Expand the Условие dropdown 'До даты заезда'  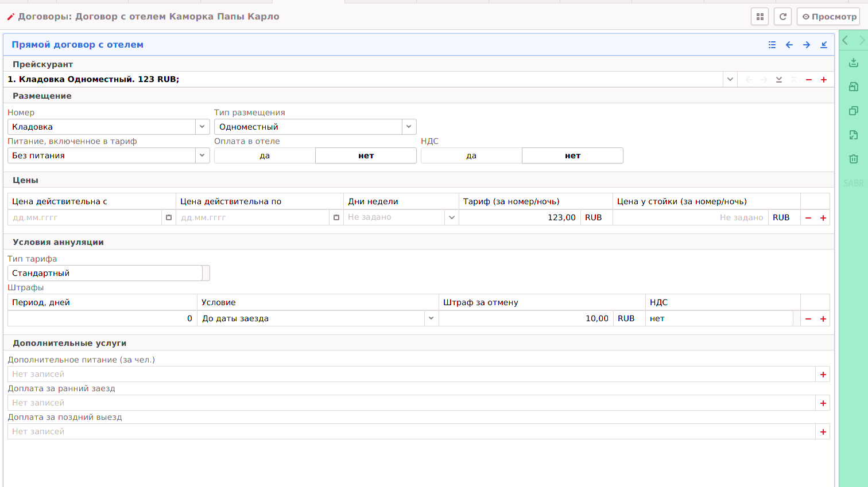tap(431, 318)
